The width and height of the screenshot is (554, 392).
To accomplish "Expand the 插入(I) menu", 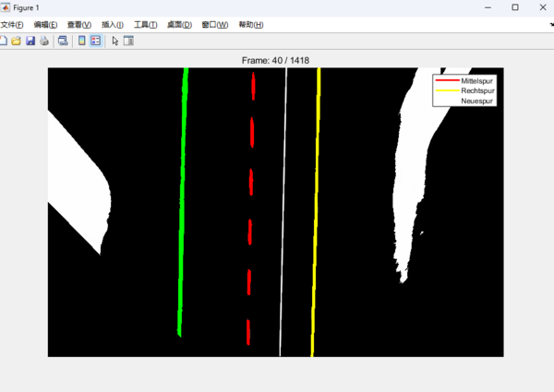I will pos(113,24).
